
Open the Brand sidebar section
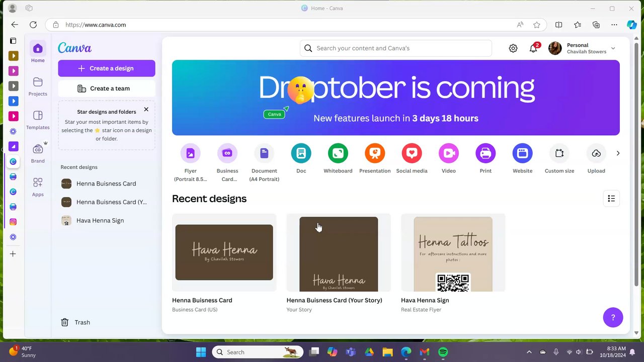(38, 153)
